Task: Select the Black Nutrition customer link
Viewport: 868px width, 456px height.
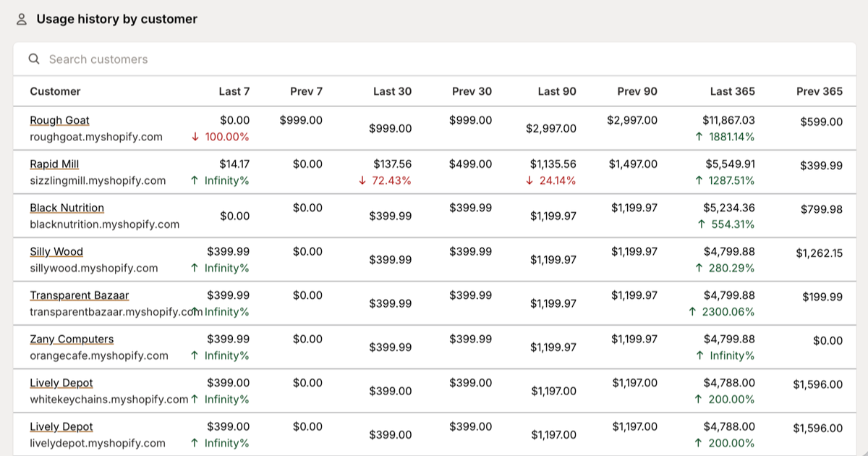Action: point(67,208)
